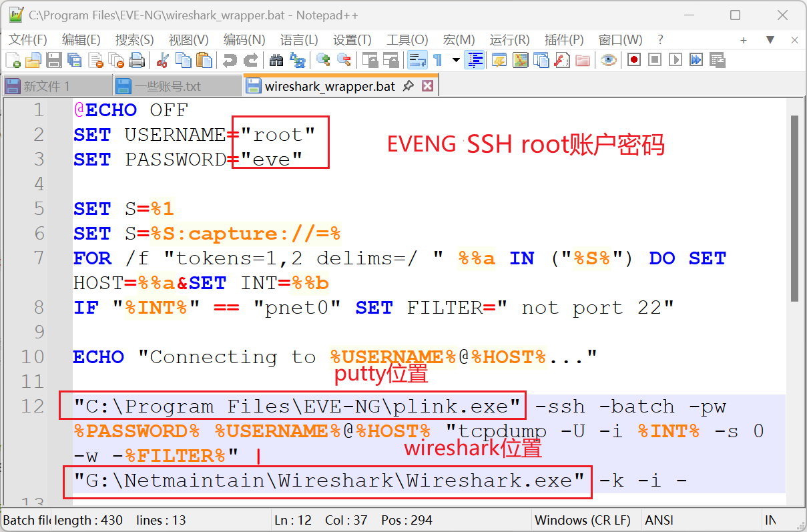This screenshot has width=807, height=532.
Task: Click the Save file toolbar icon
Action: [54, 61]
